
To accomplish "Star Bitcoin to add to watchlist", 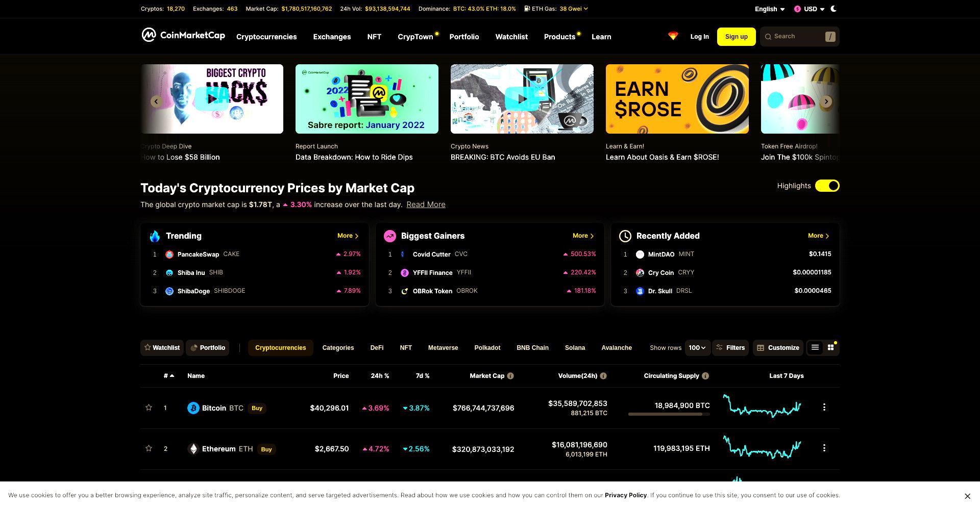I will click(x=149, y=408).
